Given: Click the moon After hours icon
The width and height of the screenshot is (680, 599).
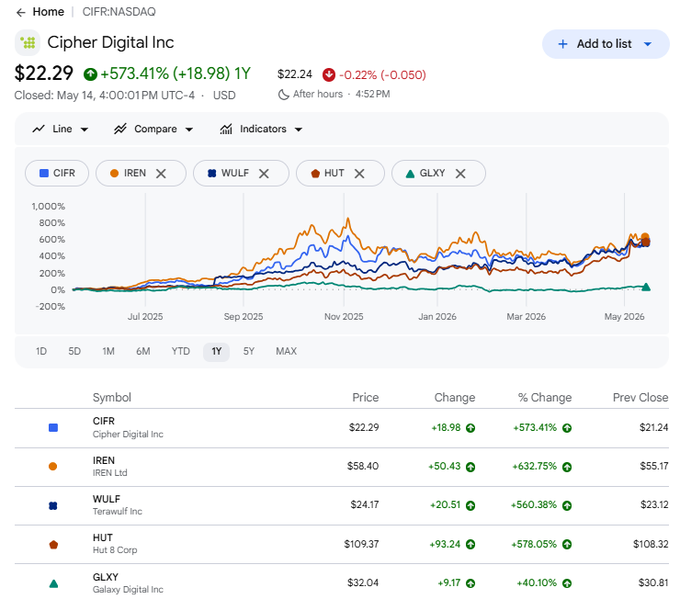Looking at the screenshot, I should coord(283,94).
